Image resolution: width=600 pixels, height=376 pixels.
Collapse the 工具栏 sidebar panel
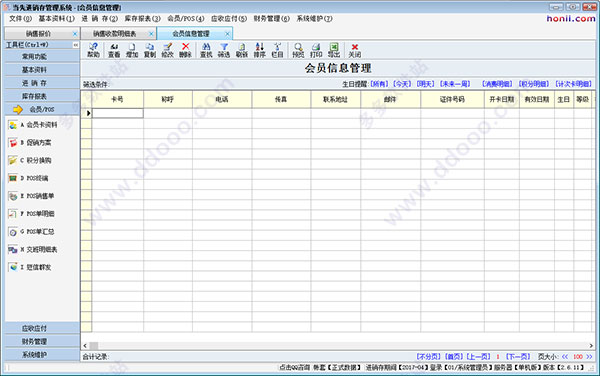75,45
